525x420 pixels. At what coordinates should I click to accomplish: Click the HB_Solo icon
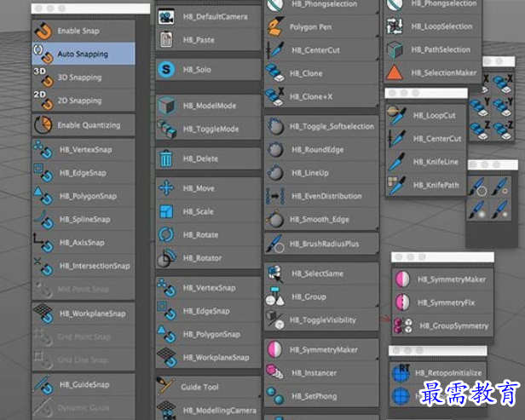166,69
